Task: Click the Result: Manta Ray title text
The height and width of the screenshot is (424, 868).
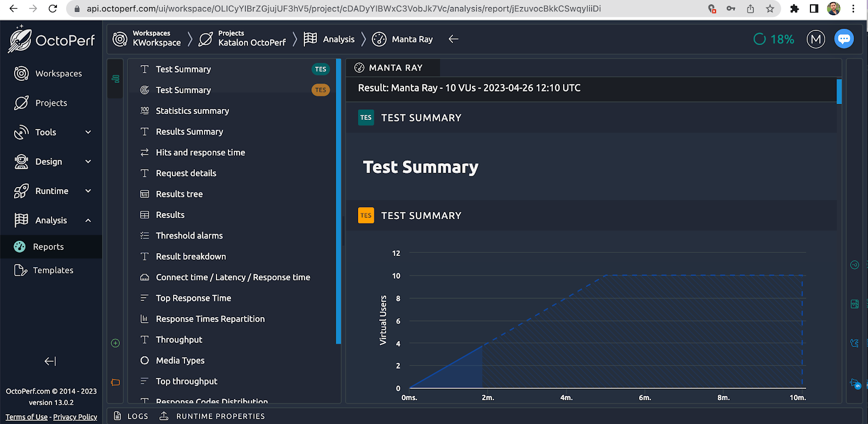Action: [x=469, y=88]
